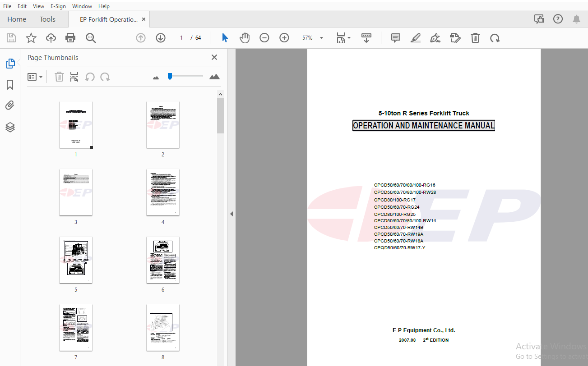
Task: Select page 7 thumbnail
Action: coord(76,328)
